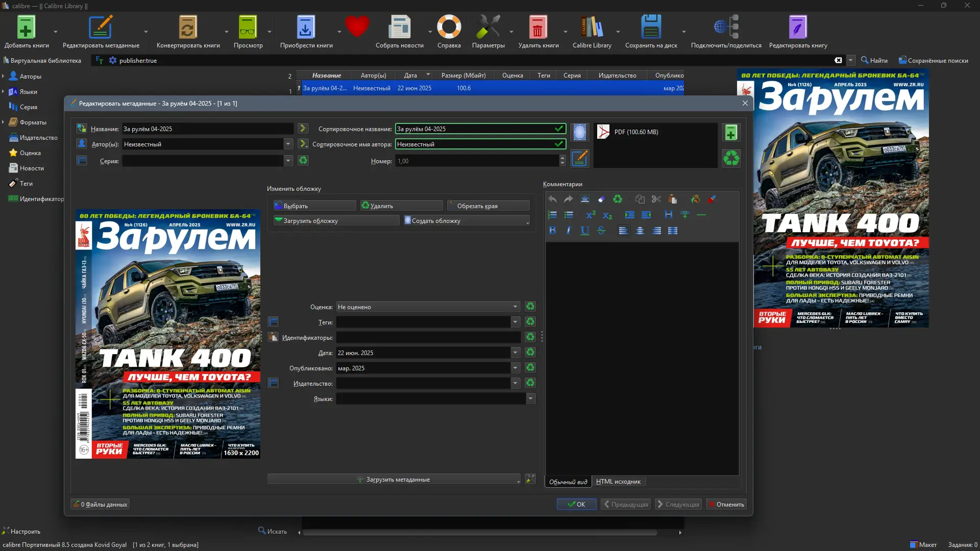The width and height of the screenshot is (980, 551).
Task: Click the Bold formatting icon in comments
Action: click(x=552, y=231)
